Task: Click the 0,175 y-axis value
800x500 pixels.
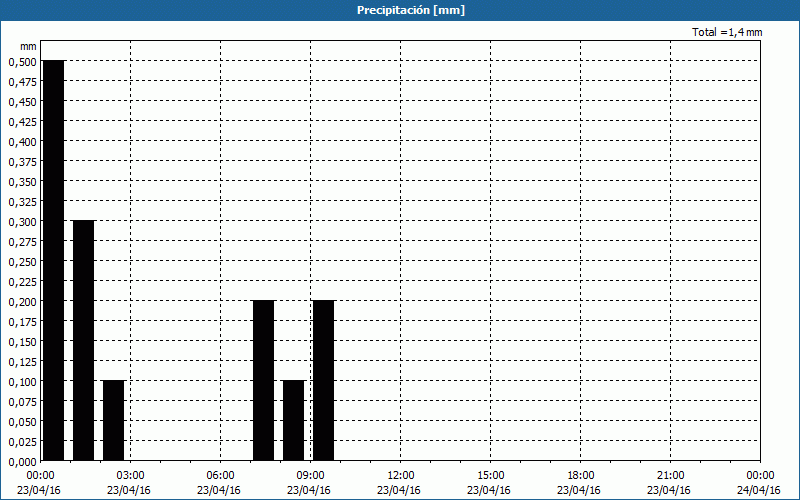Action: click(x=22, y=322)
